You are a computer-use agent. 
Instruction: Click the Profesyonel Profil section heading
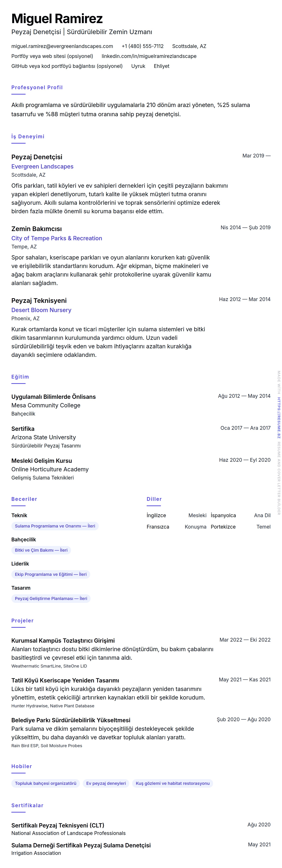37,87
